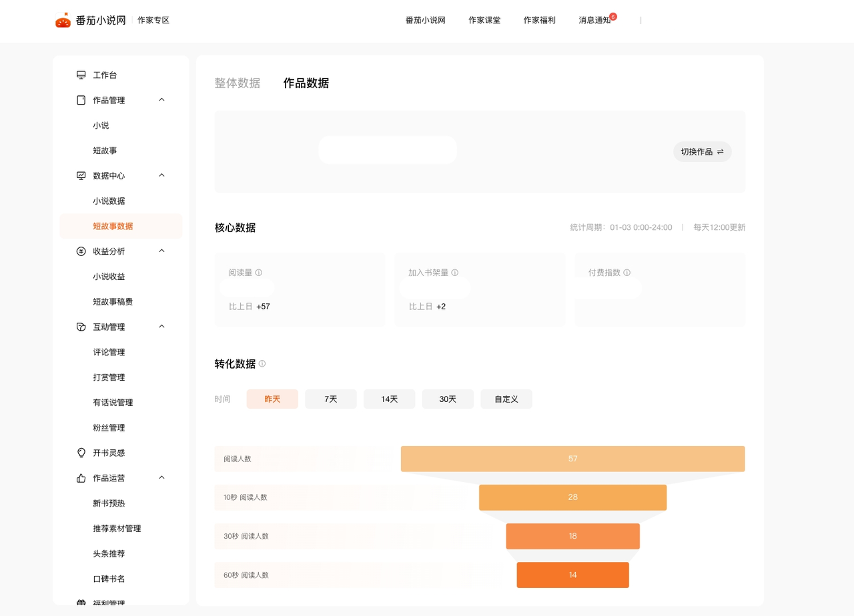Viewport: 854px width, 616px height.
Task: Switch to the 整体数据 tab
Action: click(237, 83)
